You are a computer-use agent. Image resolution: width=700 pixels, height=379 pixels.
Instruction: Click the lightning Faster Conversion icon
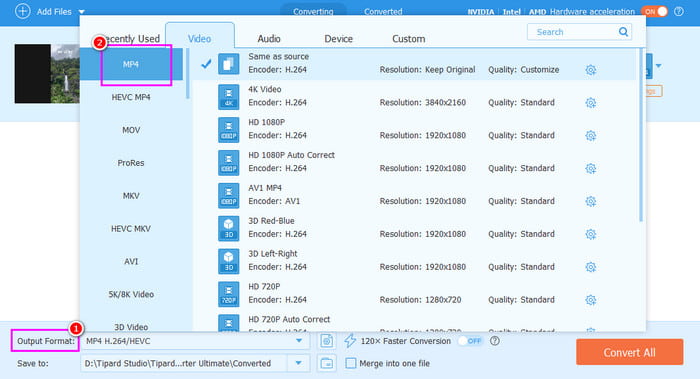pyautogui.click(x=350, y=341)
